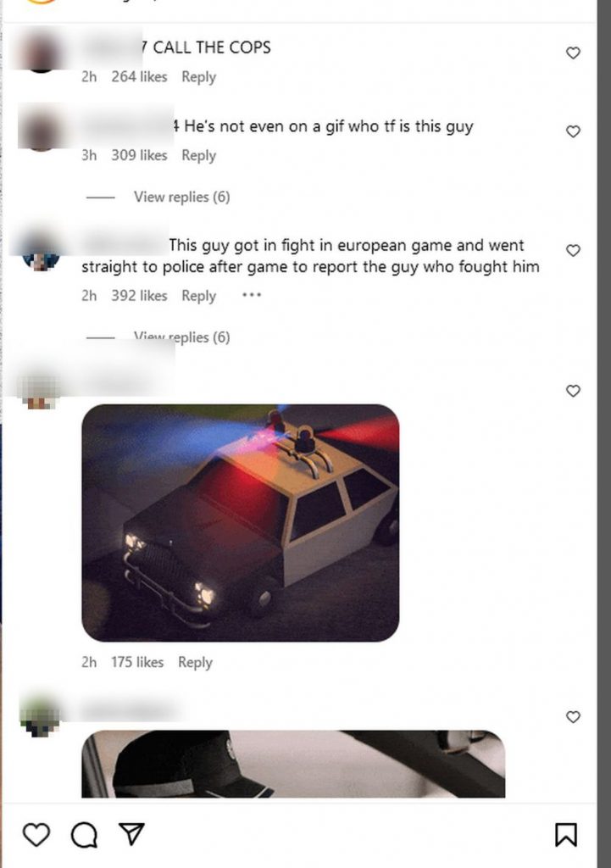The height and width of the screenshot is (868, 611).
Task: Open the police car GIF
Action: [240, 522]
